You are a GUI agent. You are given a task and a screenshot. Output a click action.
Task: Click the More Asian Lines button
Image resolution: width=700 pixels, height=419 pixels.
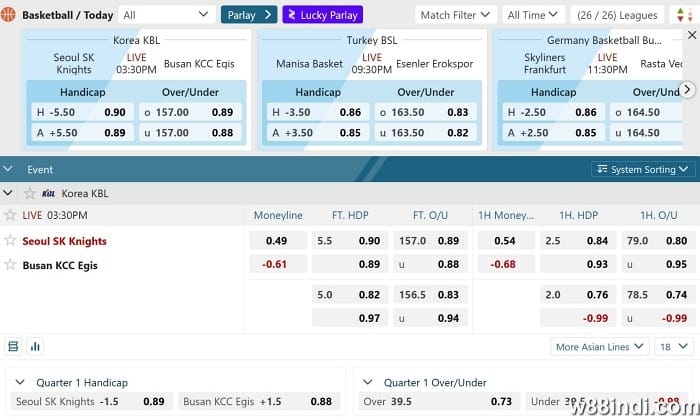tap(599, 347)
